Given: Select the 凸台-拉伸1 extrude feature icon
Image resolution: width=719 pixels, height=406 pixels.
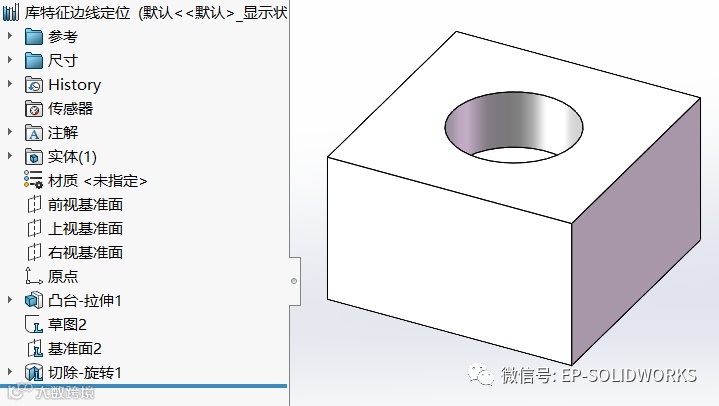Looking at the screenshot, I should 34,300.
